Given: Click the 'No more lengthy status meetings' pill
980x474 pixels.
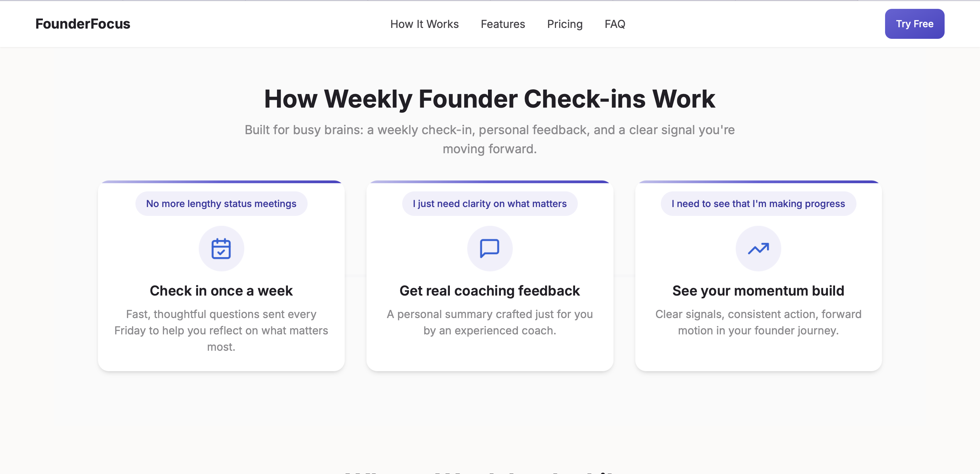Looking at the screenshot, I should tap(222, 203).
